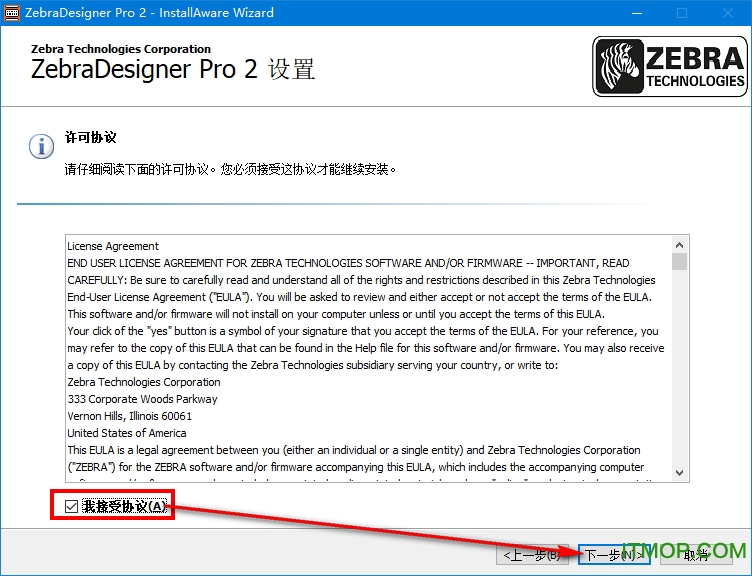Screen dimensions: 752x576
Task: Click the Zebra Technologies logo
Action: [x=670, y=67]
